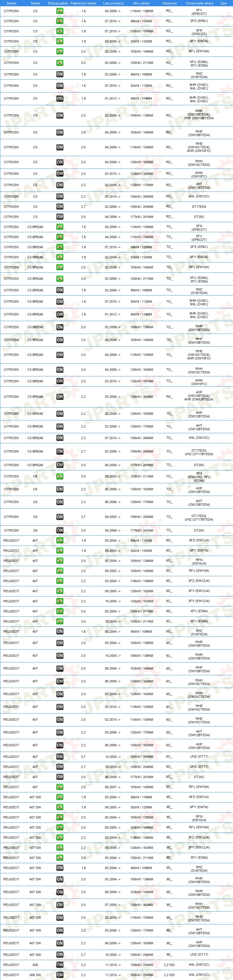
Task: Click the Lata produkcji column header
Action: point(113,3)
